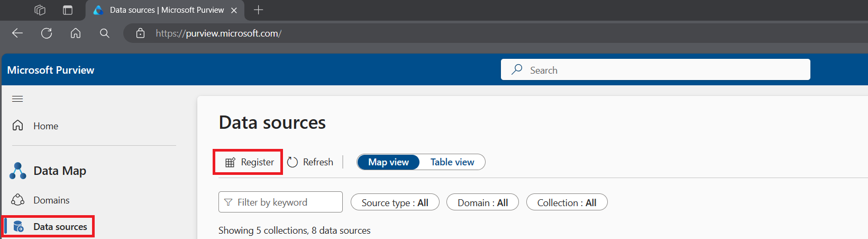
Task: Reload the current page
Action: coord(47,33)
